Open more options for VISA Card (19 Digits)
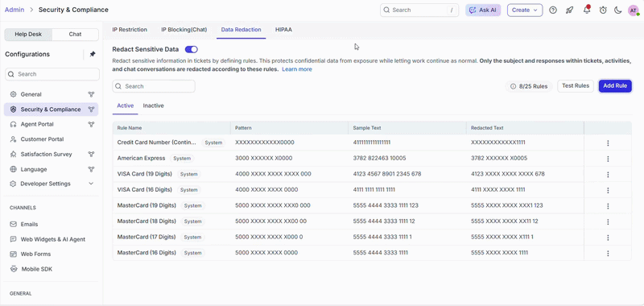Viewport: 644px width, 306px height. point(608,175)
